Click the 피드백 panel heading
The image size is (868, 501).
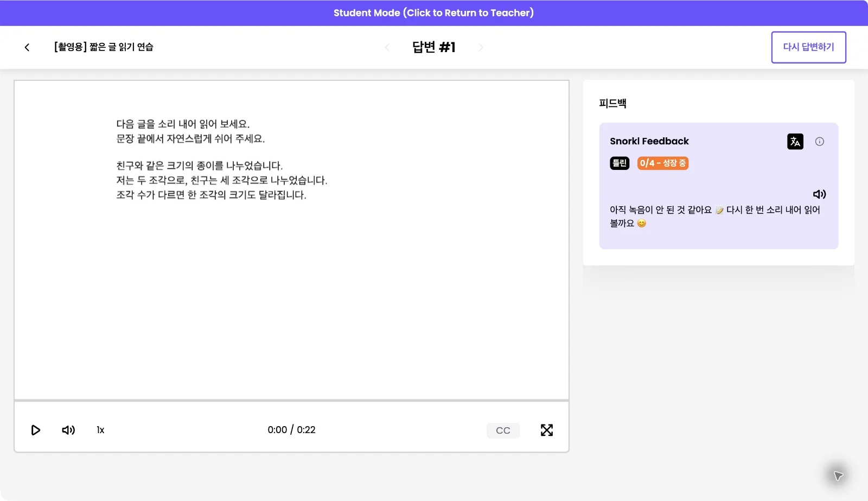click(x=612, y=103)
